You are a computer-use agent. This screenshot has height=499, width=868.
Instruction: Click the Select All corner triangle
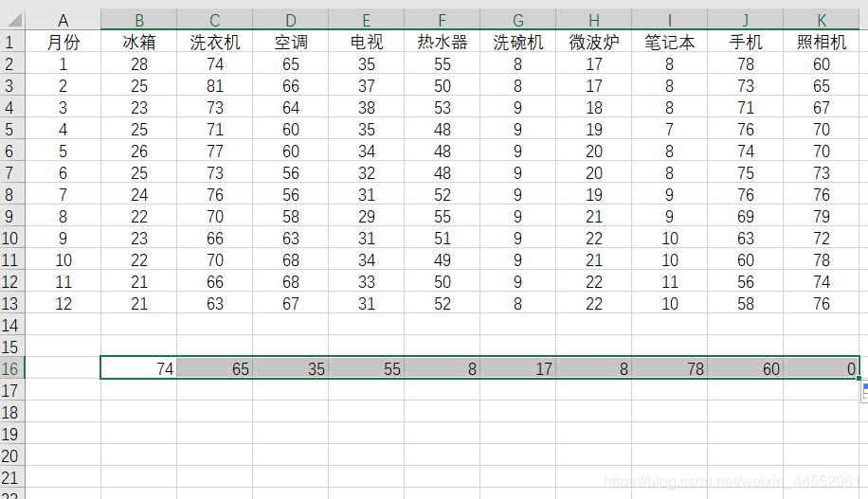tap(14, 21)
